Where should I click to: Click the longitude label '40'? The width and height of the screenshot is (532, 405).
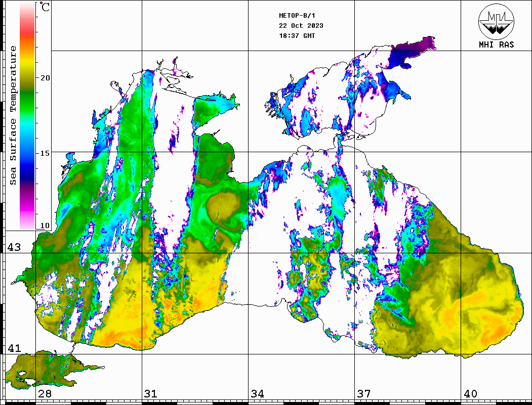(470, 394)
